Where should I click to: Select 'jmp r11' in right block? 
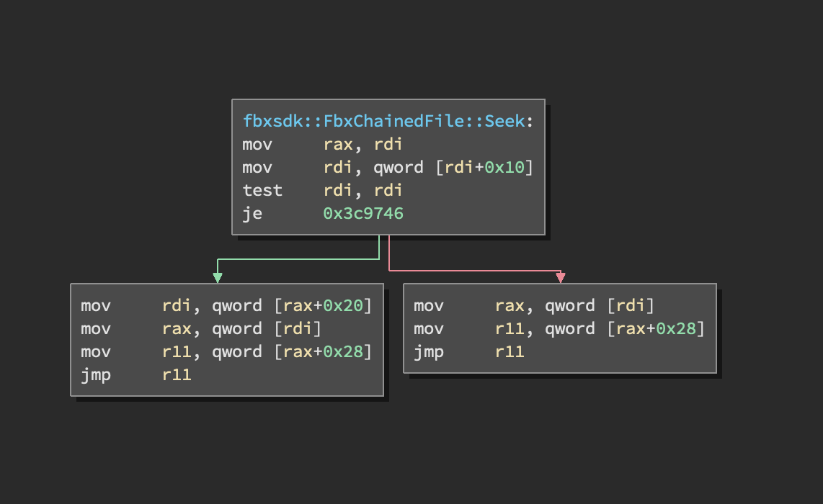click(468, 352)
